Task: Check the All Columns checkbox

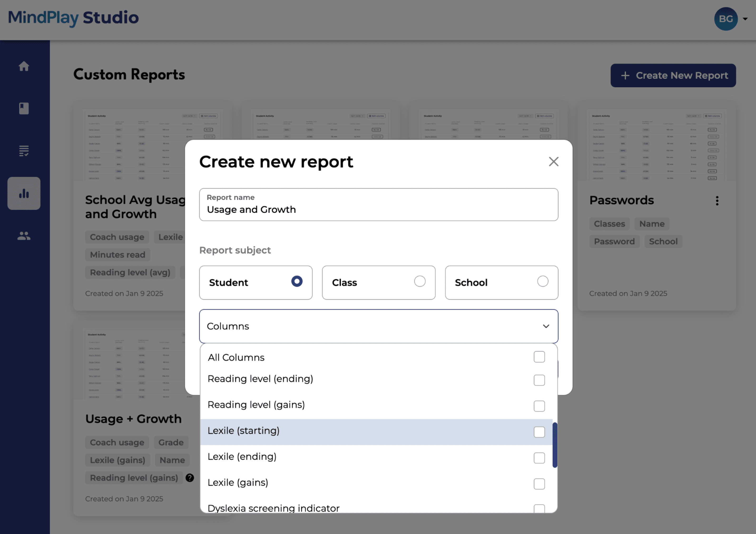Action: point(539,357)
